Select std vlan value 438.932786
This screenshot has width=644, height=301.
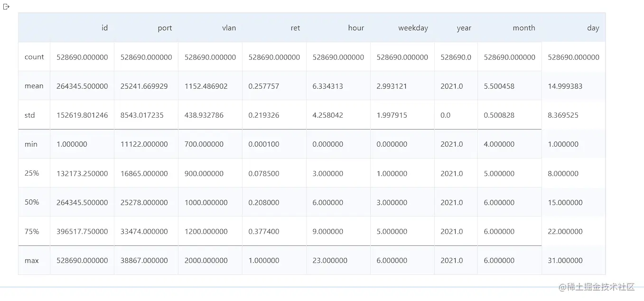(x=204, y=115)
